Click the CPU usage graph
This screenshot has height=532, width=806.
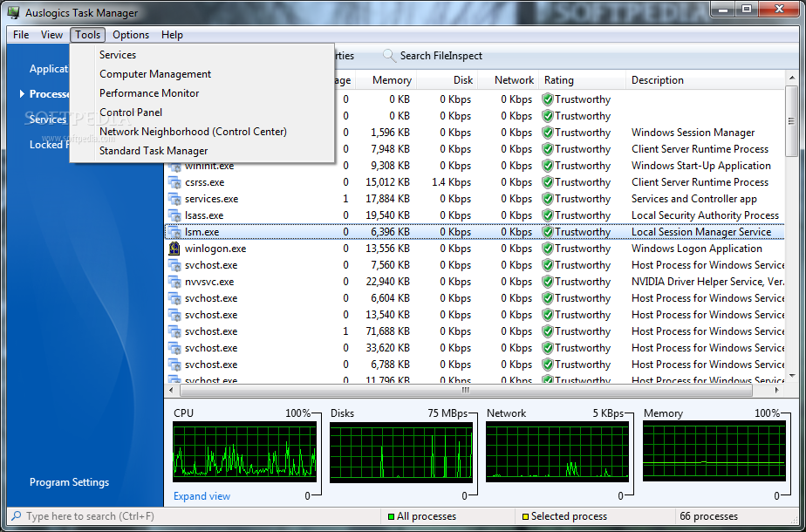[x=244, y=451]
